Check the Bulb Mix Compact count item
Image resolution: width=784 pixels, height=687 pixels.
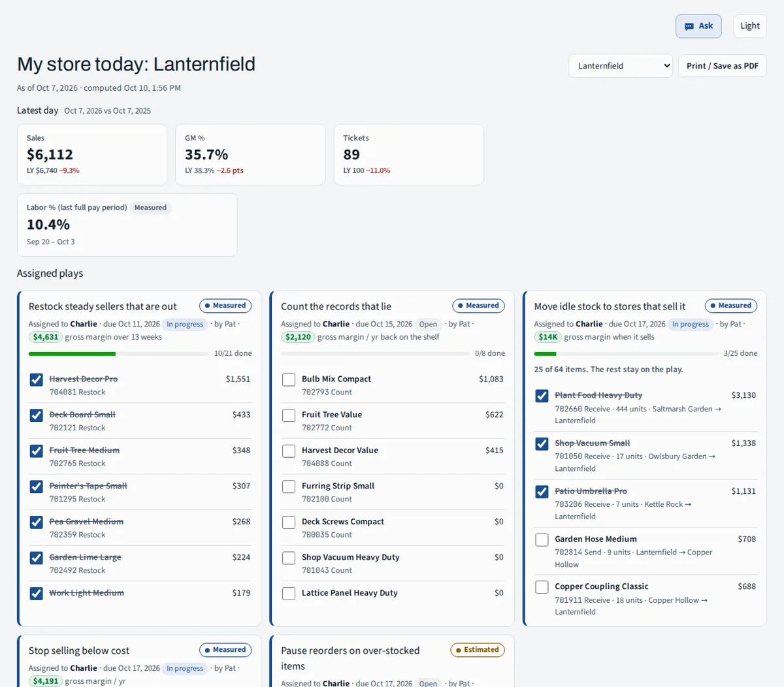[289, 379]
